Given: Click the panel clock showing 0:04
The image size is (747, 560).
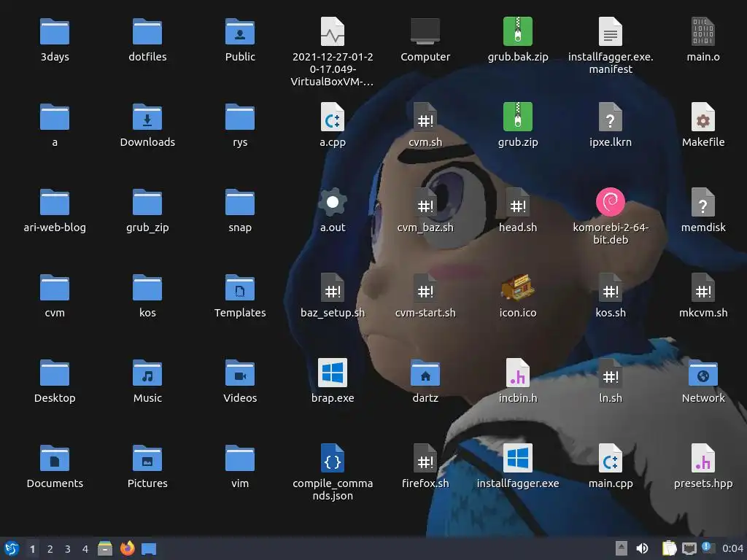Looking at the screenshot, I should 732,549.
